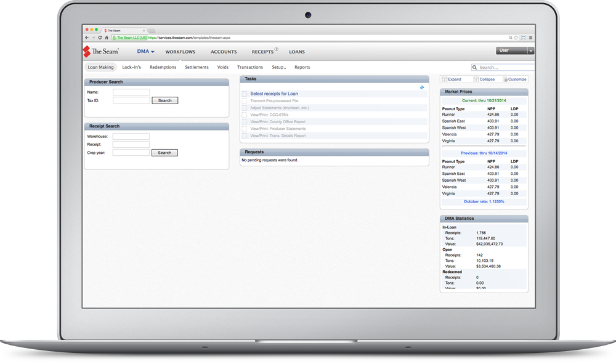The image size is (616, 364).
Task: Click The Seam browser tab
Action: (x=124, y=31)
